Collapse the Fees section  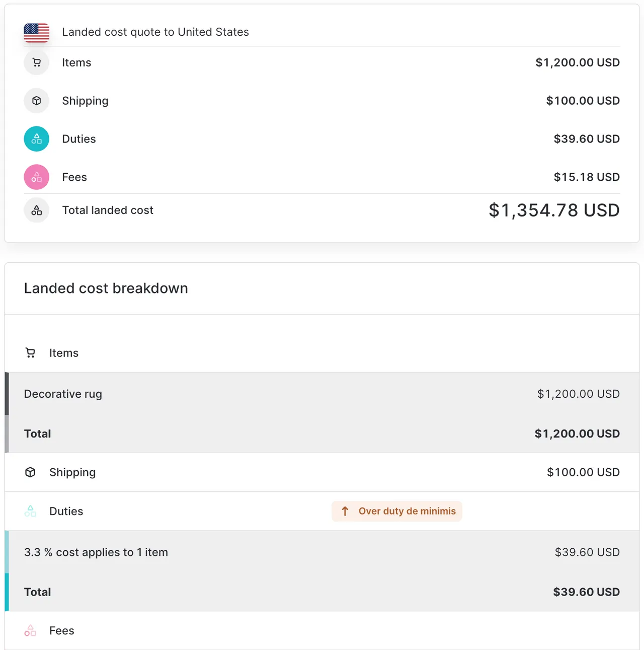(x=61, y=630)
